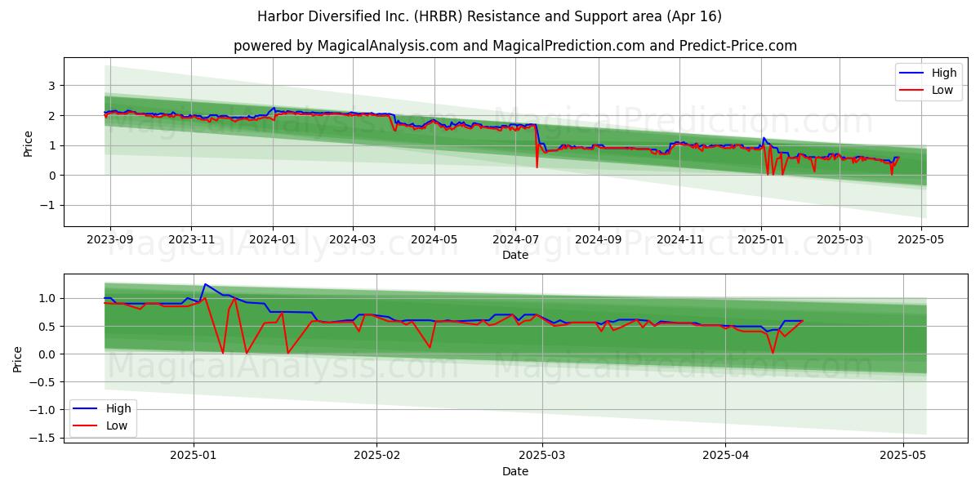980x490 pixels.
Task: Click 'Low' in the bottom chart legend
Action: 117,426
